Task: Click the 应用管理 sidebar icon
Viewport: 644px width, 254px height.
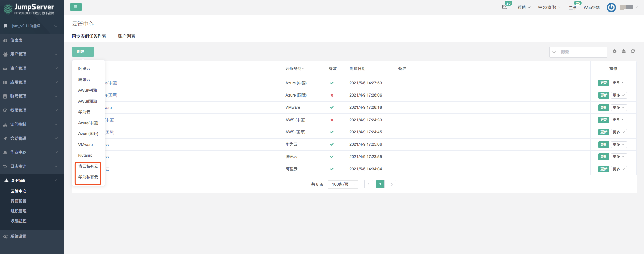Action: 5,82
